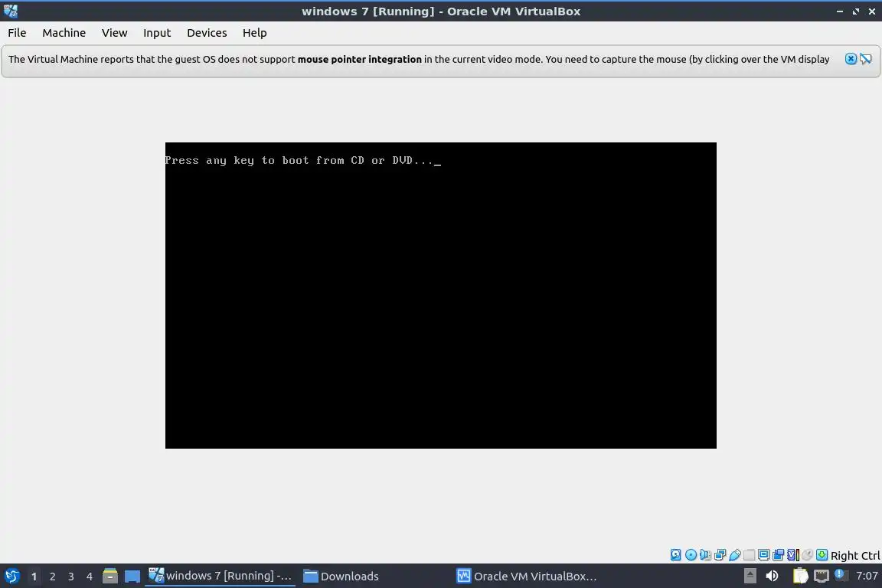Image resolution: width=882 pixels, height=588 pixels.
Task: Switch to workspace 2
Action: pos(52,577)
